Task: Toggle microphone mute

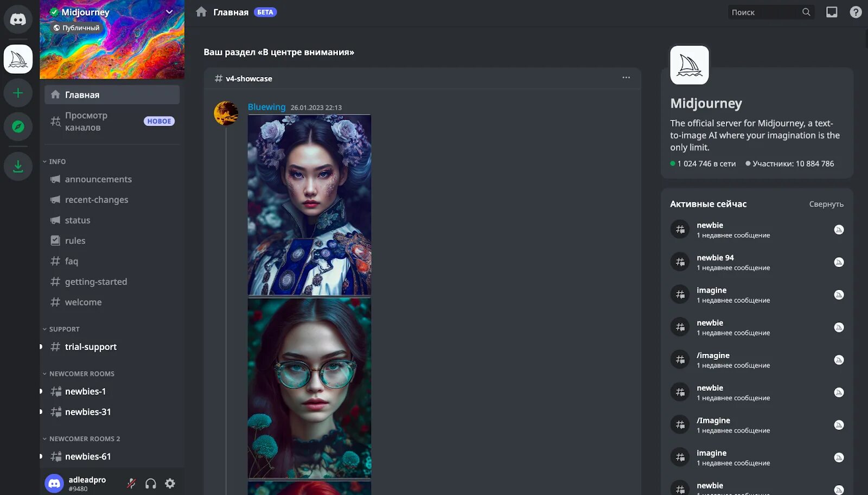Action: (131, 483)
